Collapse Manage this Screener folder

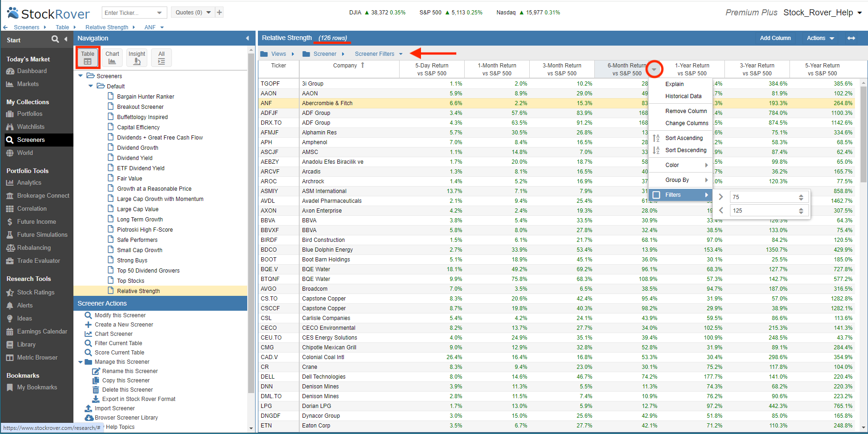click(80, 362)
